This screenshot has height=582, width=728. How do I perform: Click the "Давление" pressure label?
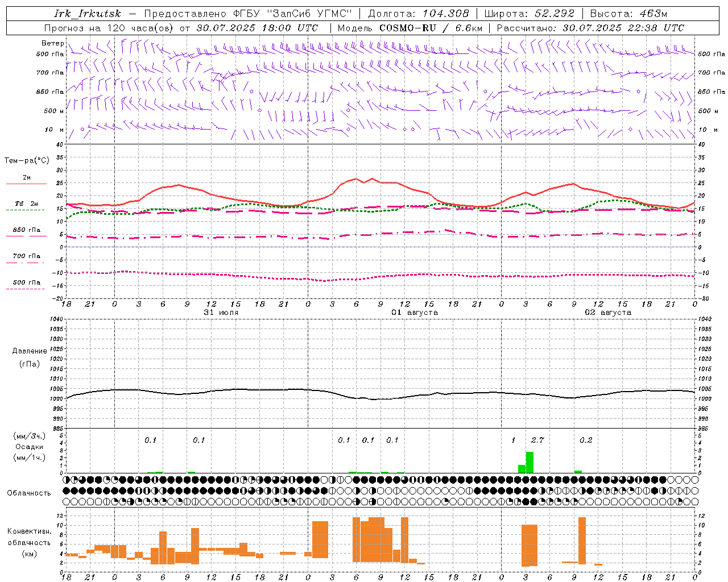click(x=30, y=351)
